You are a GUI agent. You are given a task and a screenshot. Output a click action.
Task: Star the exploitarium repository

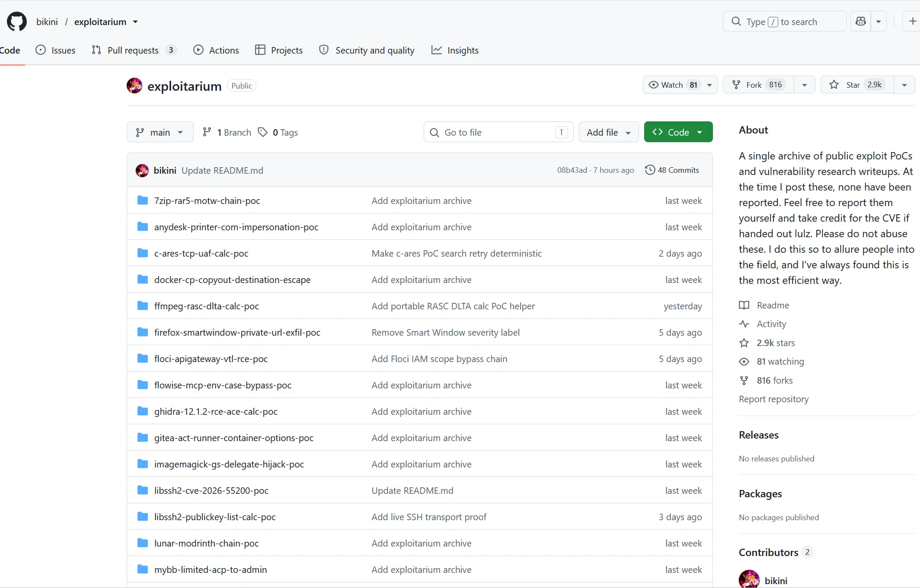click(x=857, y=85)
